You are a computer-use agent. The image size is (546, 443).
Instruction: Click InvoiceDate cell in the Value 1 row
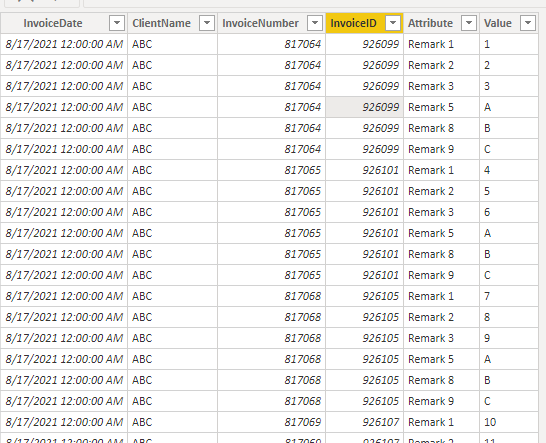pos(64,44)
